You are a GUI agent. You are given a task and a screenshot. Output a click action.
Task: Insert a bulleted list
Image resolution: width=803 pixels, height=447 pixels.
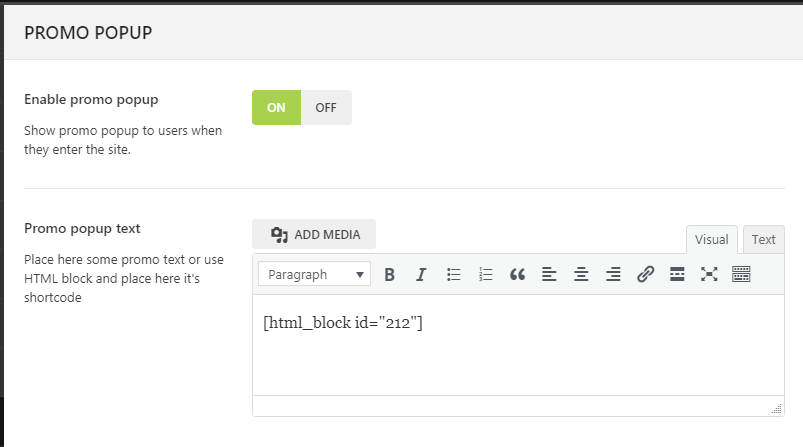click(453, 275)
